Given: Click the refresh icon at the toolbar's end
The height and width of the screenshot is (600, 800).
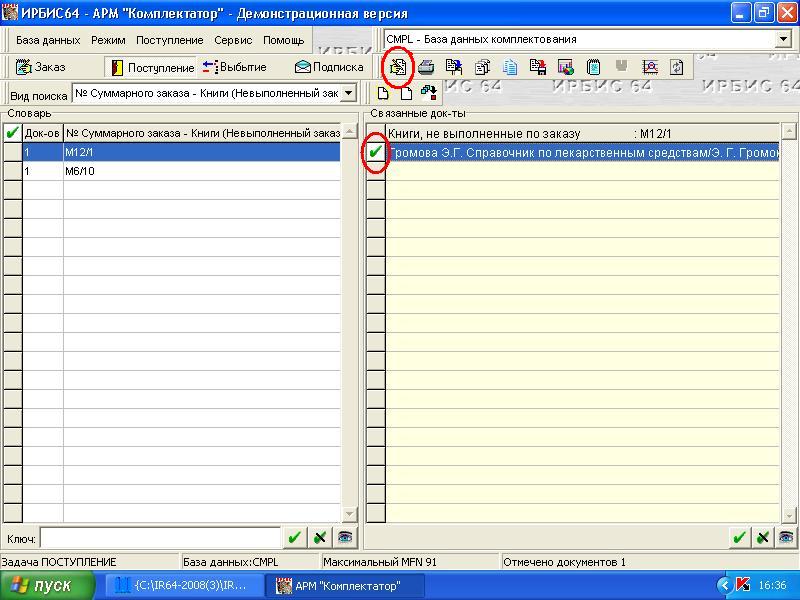Looking at the screenshot, I should coord(677,67).
